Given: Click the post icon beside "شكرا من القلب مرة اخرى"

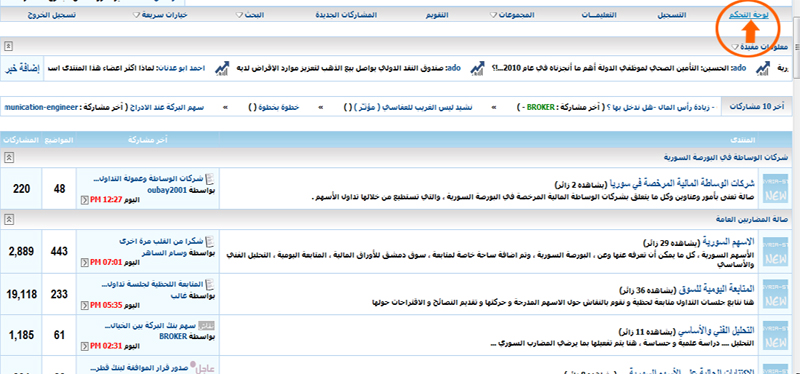Looking at the screenshot, I should pos(211,241).
